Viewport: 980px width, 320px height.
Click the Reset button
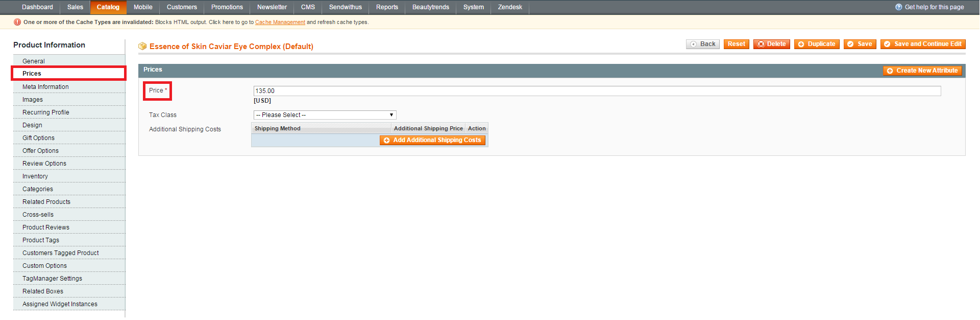[x=737, y=44]
